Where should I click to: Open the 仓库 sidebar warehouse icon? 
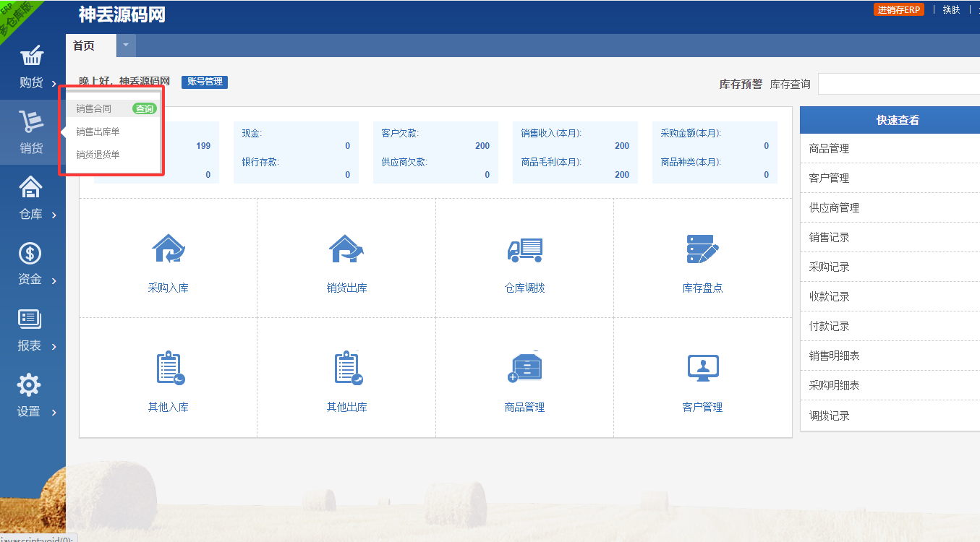30,187
